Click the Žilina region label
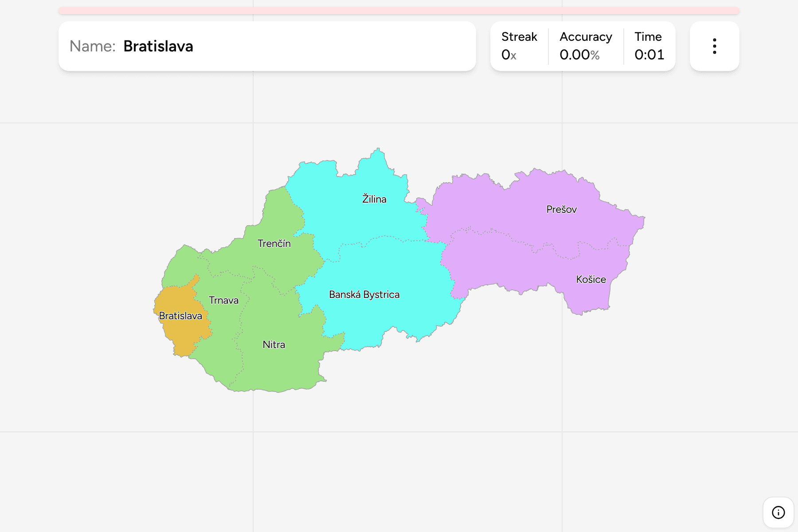Screen dimensions: 798x532 point(374,199)
